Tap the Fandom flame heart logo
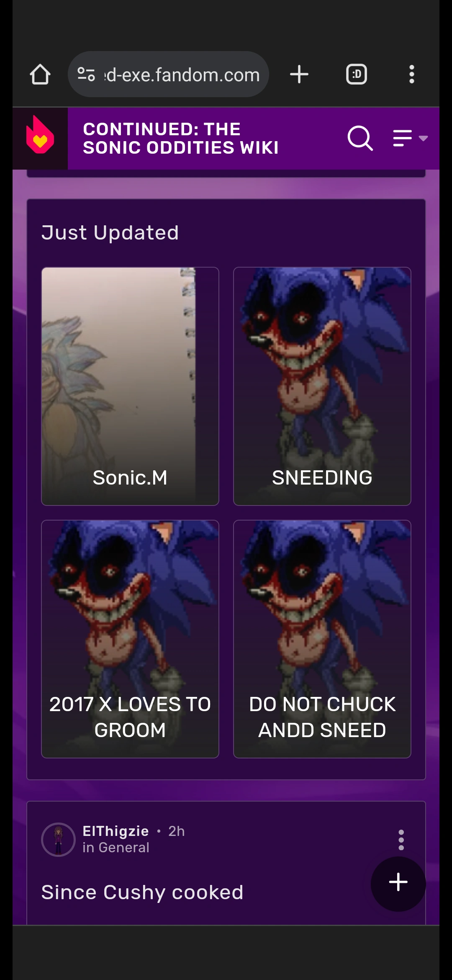This screenshot has width=452, height=980. pos(40,135)
